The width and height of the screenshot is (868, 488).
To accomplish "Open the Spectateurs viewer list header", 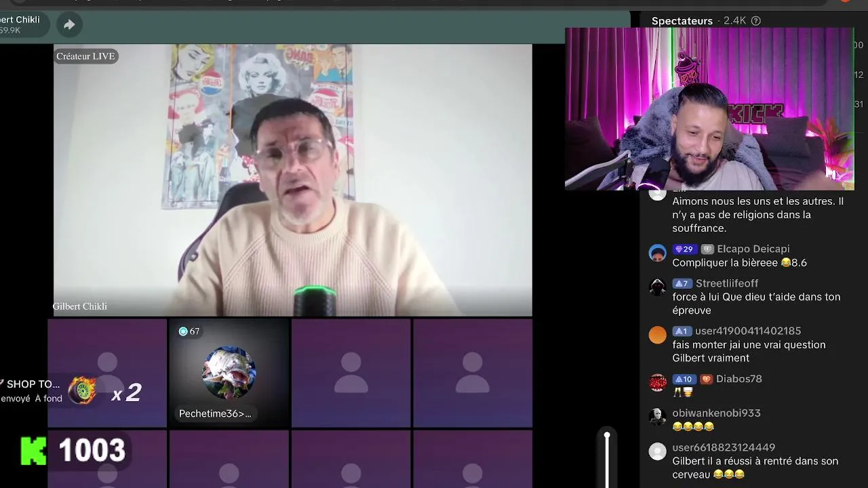I will tap(682, 21).
